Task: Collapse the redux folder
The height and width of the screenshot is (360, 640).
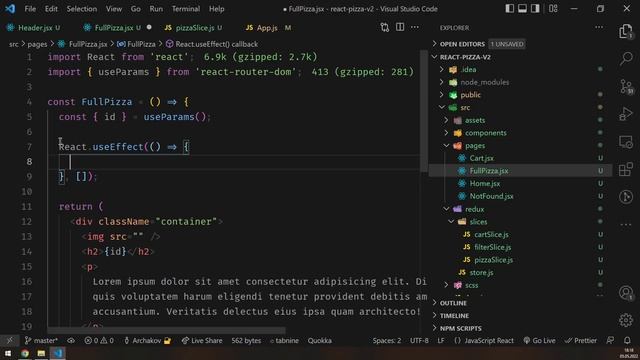Action: click(474, 209)
